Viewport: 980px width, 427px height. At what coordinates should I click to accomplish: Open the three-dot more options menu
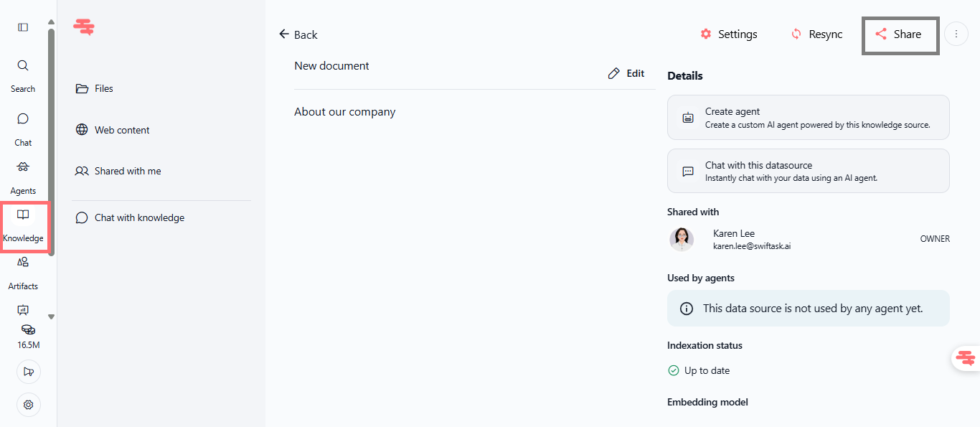(956, 34)
